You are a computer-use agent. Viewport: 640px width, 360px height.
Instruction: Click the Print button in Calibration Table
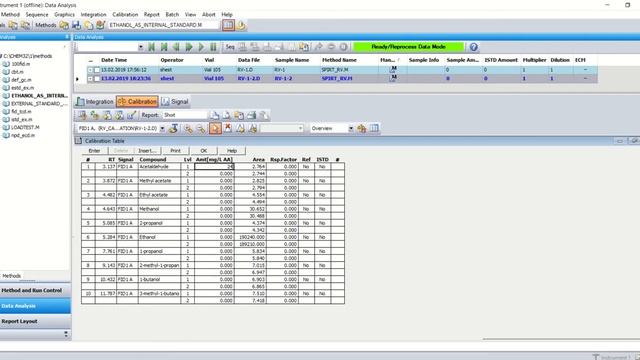176,151
